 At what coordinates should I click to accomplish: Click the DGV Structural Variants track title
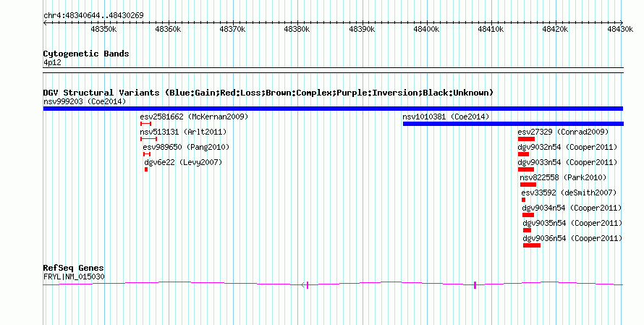268,93
